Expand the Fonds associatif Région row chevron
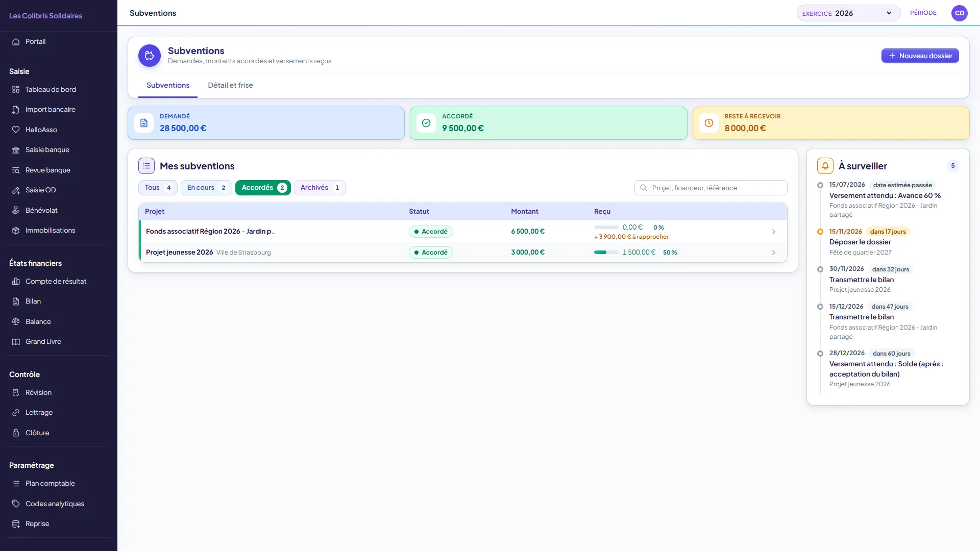Image resolution: width=980 pixels, height=551 pixels. tap(774, 232)
